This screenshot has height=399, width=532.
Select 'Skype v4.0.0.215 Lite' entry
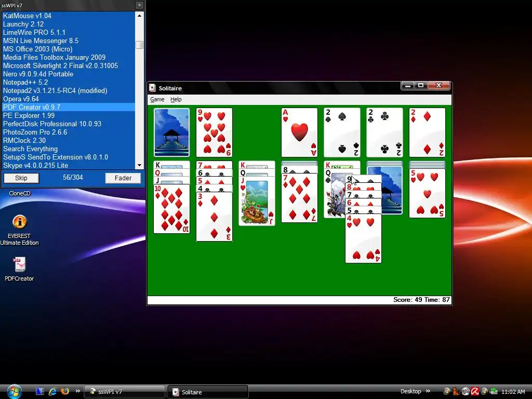pyautogui.click(x=69, y=165)
